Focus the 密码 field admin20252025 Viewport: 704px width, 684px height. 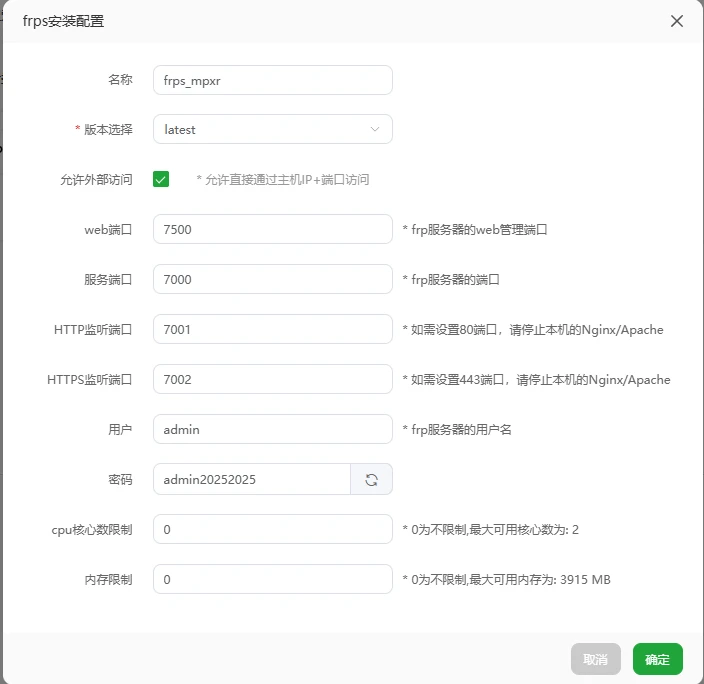click(x=251, y=480)
